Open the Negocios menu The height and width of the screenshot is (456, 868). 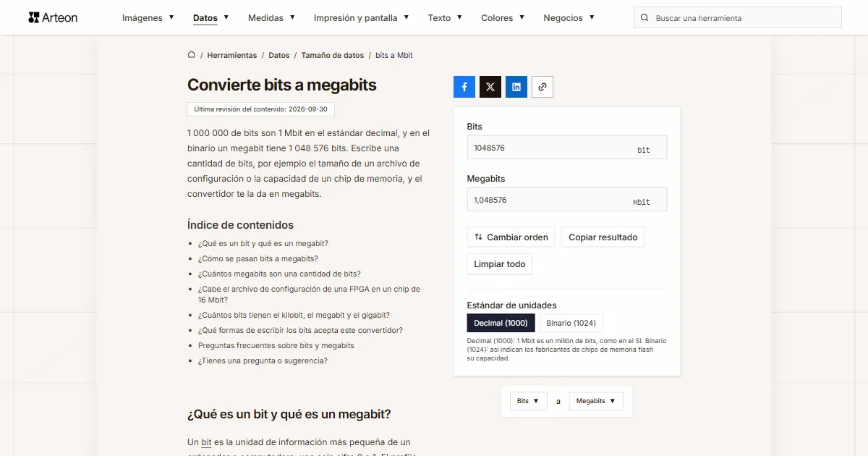point(569,18)
